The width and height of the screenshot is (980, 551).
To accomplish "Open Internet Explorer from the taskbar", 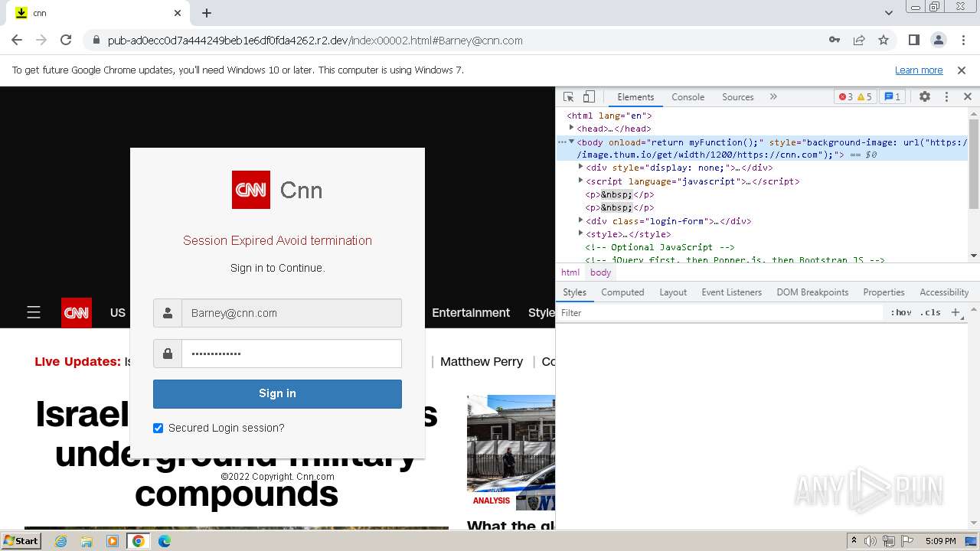I will pyautogui.click(x=61, y=541).
